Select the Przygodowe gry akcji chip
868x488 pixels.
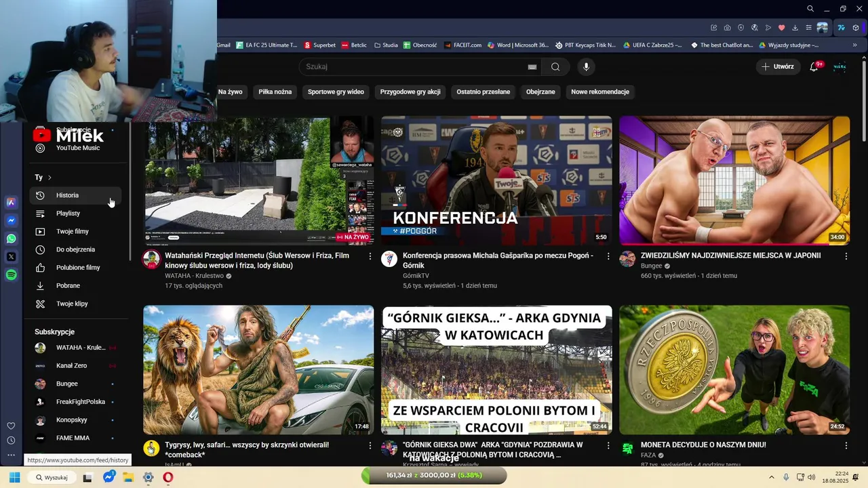[x=410, y=91]
